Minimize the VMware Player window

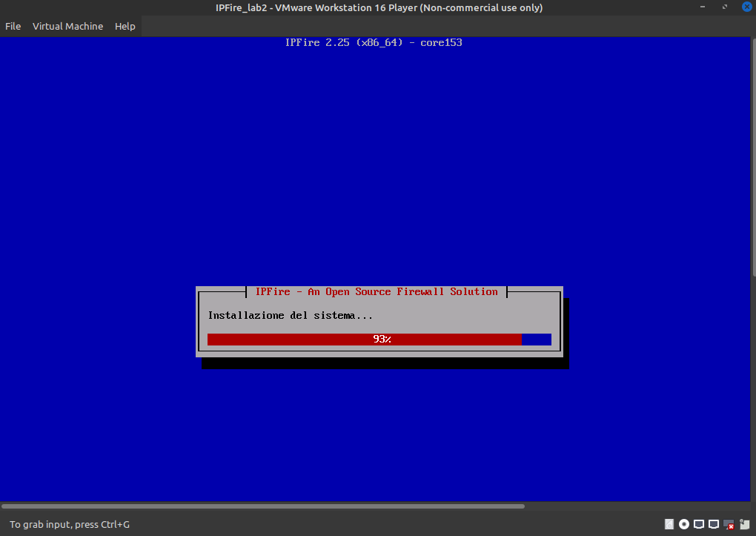(703, 7)
